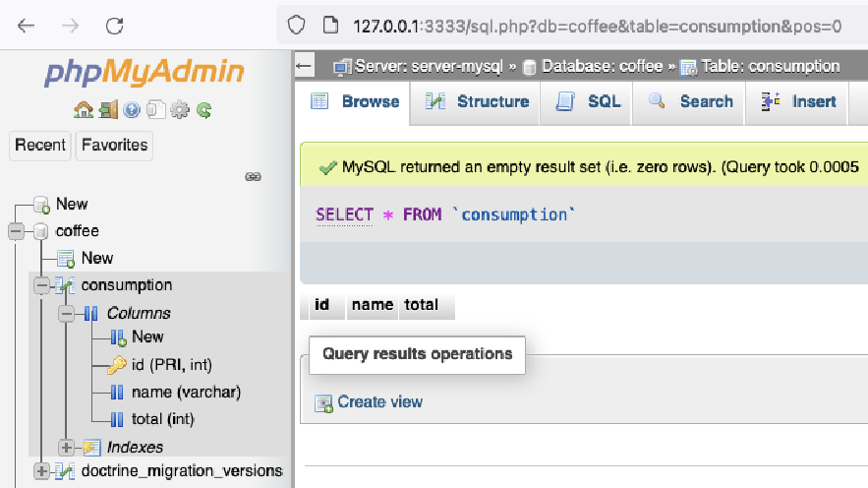
Task: Click the Recent button
Action: pyautogui.click(x=40, y=146)
